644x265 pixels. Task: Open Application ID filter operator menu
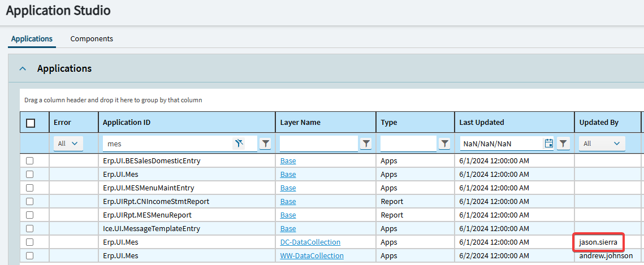(x=265, y=144)
